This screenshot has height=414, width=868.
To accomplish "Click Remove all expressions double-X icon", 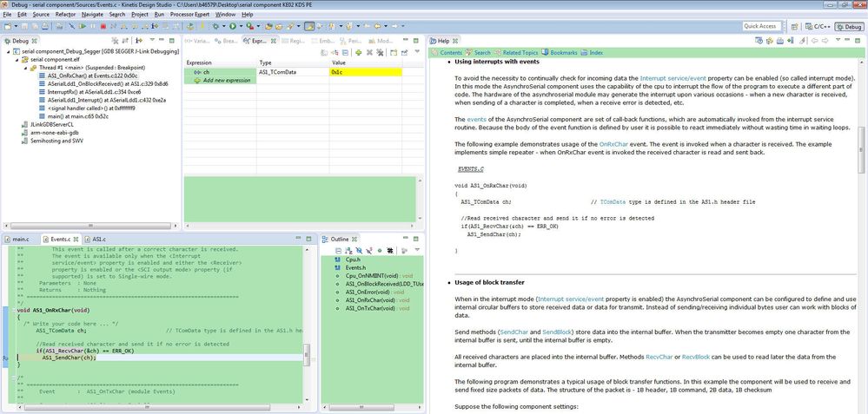I will pos(380,53).
